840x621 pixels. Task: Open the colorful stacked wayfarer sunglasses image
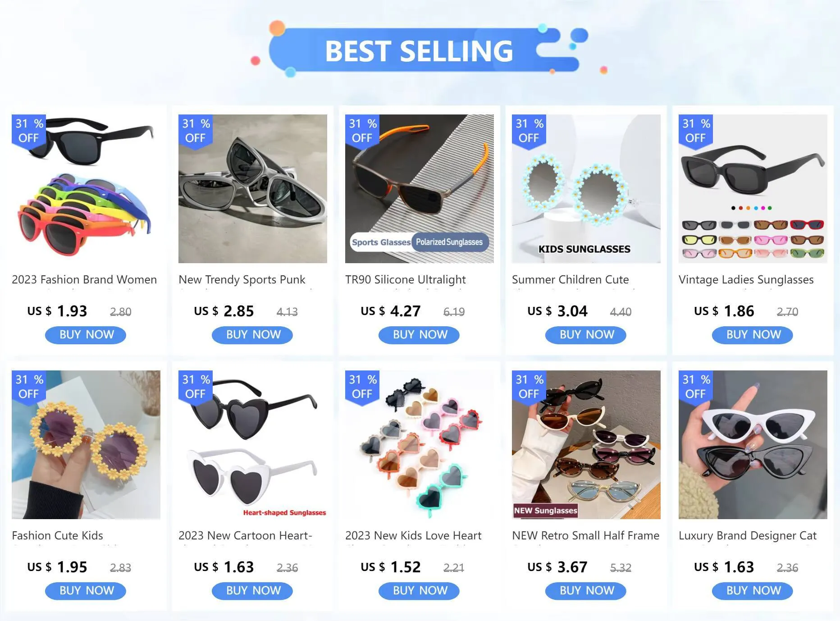[86, 189]
